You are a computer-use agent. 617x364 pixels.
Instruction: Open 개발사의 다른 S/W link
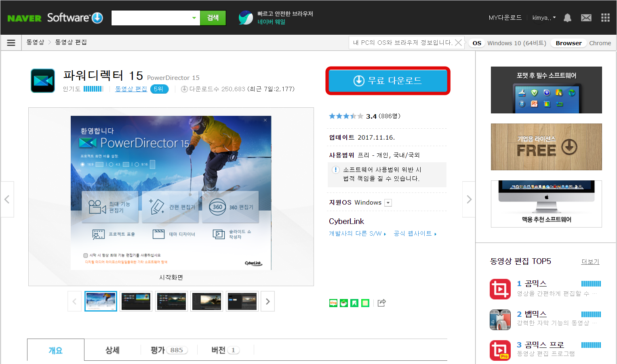point(358,234)
